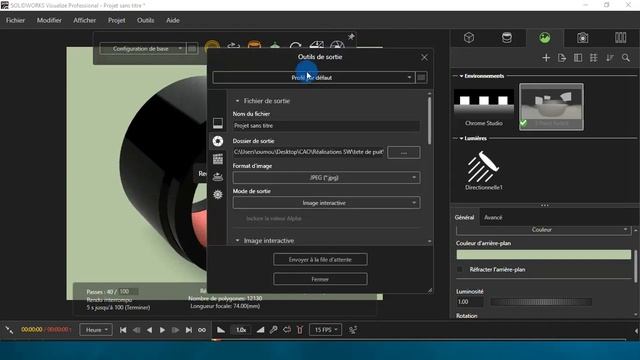
Task: Switch Scenes panel to grid view icon
Action: [593, 58]
